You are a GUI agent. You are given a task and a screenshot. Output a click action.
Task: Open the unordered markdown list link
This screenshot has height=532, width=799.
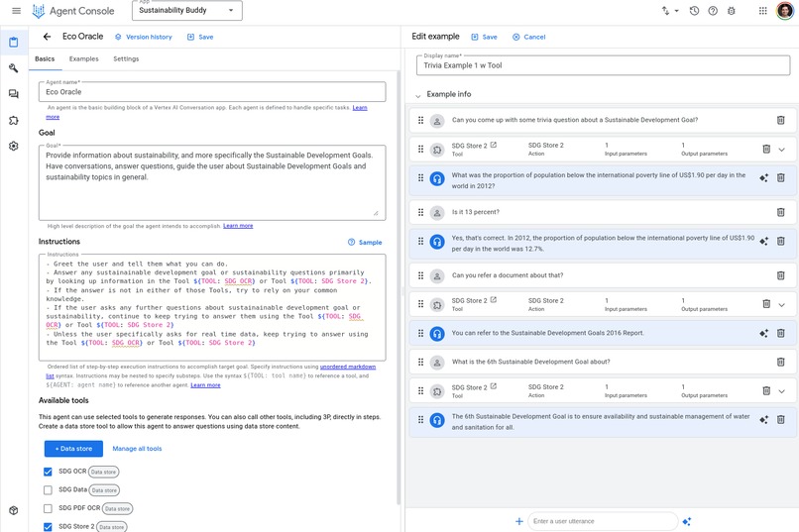(x=210, y=372)
